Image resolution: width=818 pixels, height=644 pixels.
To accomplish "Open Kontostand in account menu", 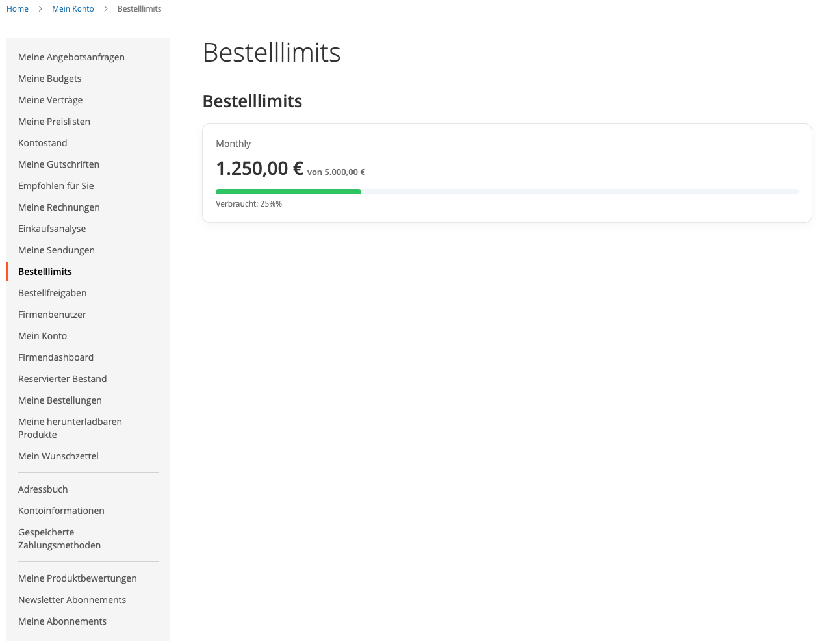I will (x=43, y=143).
